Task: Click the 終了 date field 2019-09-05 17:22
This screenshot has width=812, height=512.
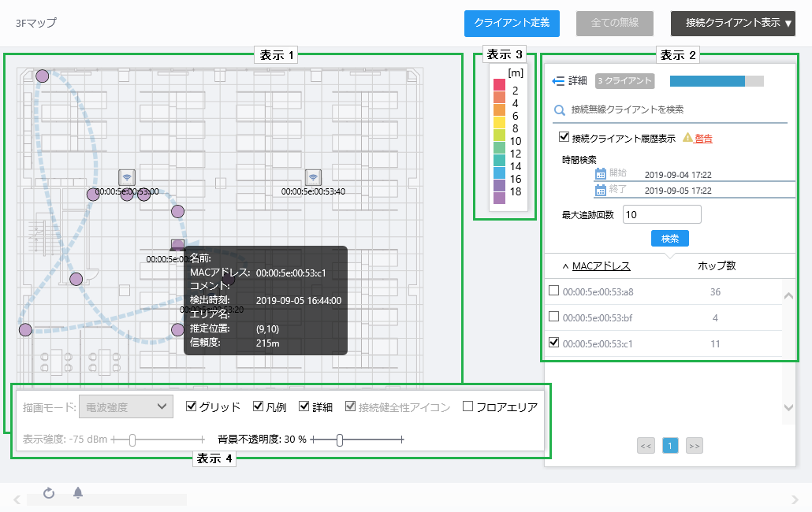Action: 678,191
